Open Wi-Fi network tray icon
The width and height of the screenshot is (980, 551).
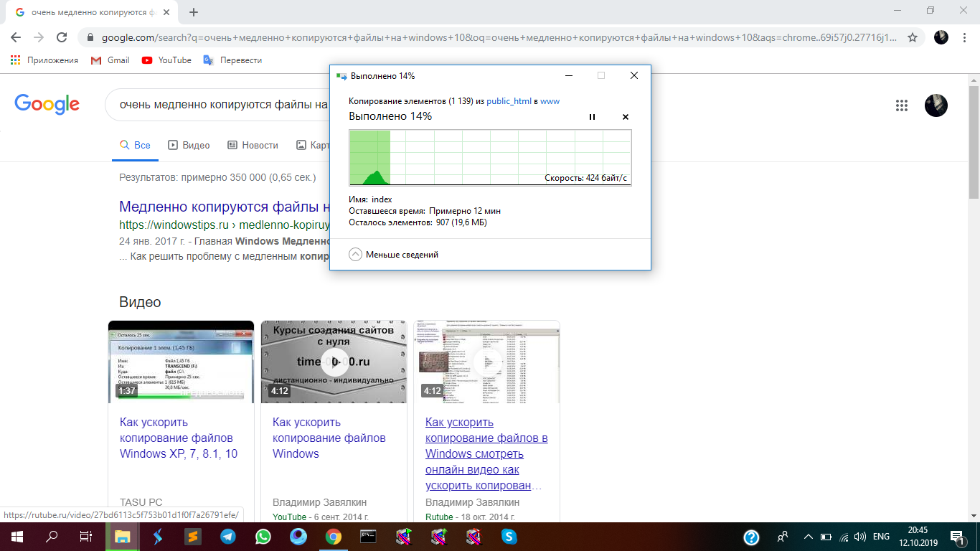pos(844,537)
